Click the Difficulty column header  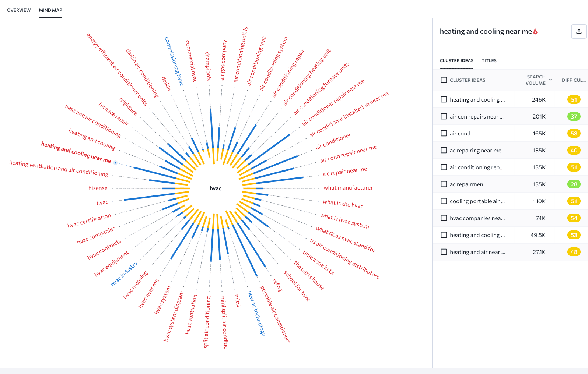click(573, 80)
